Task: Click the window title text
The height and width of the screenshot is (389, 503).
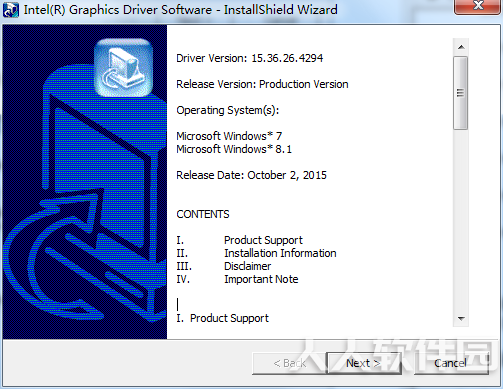Action: tap(180, 10)
